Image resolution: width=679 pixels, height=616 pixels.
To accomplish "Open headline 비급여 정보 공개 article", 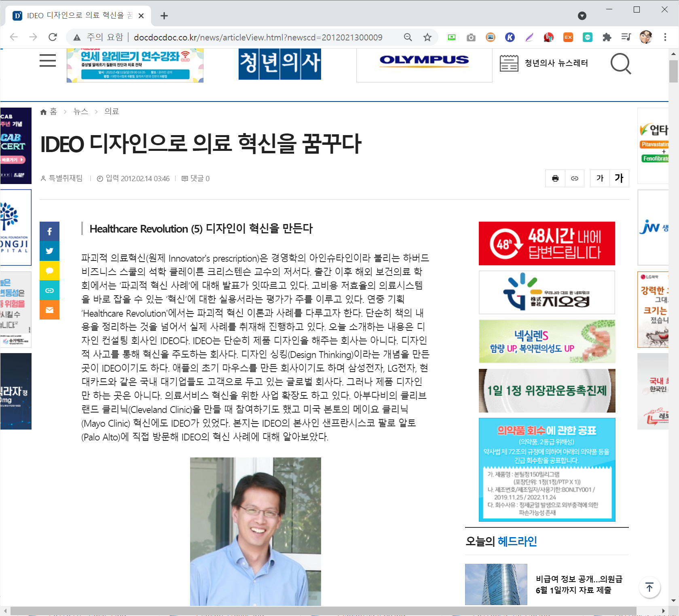I will coord(579,584).
